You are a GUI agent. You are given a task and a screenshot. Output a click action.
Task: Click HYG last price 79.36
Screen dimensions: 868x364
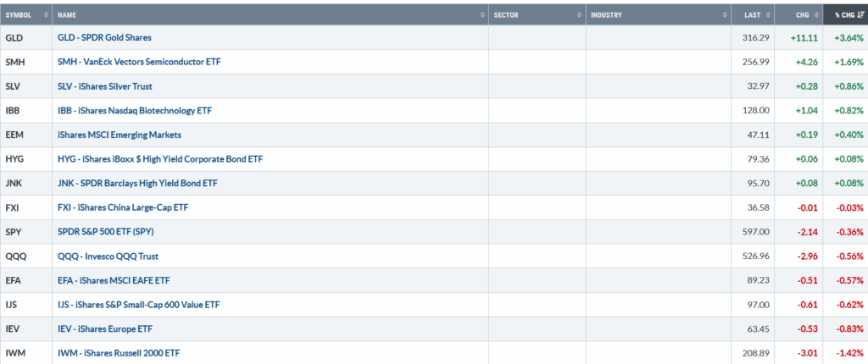(x=758, y=159)
